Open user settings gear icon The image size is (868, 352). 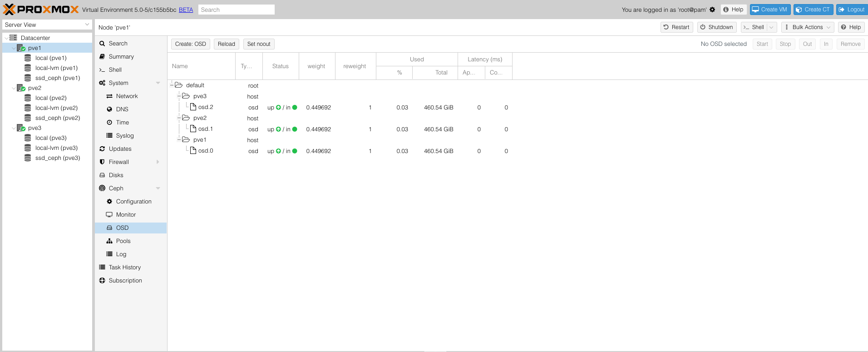pyautogui.click(x=712, y=10)
